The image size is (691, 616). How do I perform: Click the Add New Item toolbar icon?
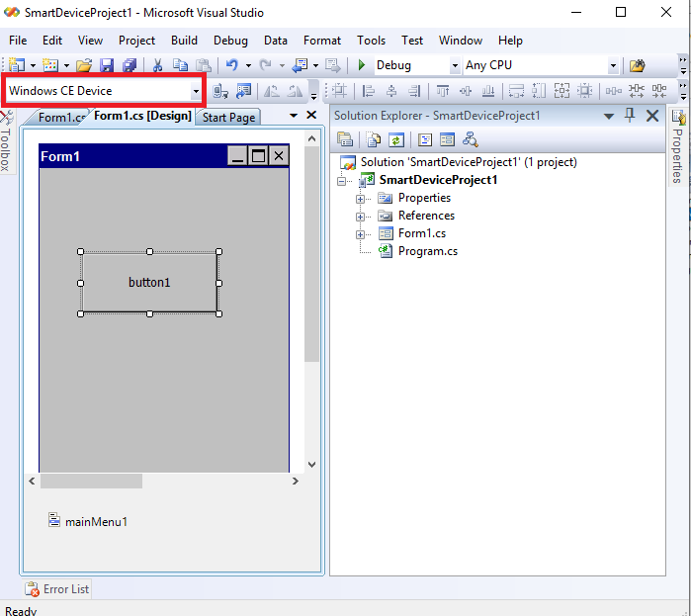50,65
